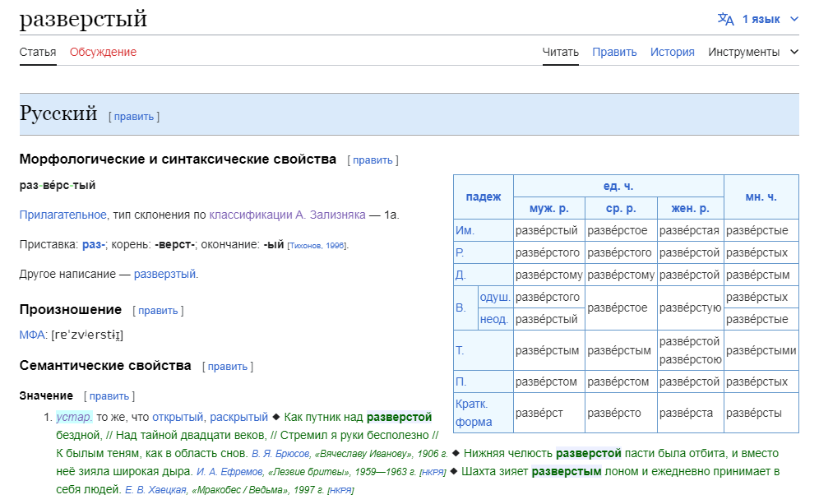
Task: Open 'классификации А. Зализняка' link
Action: point(287,215)
